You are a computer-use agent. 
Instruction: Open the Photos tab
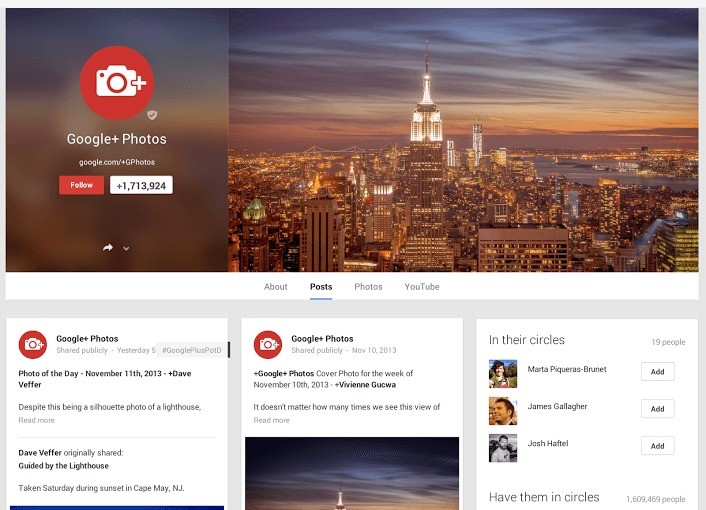368,287
